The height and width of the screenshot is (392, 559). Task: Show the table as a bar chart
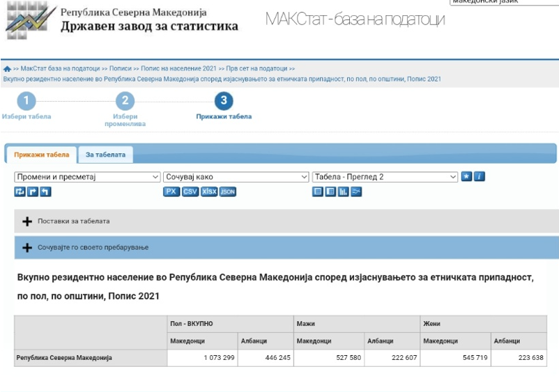click(x=344, y=192)
